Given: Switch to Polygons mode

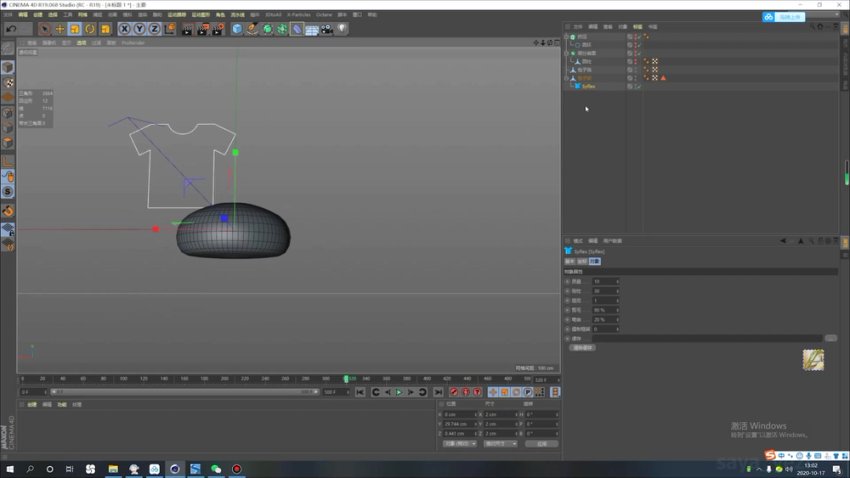Looking at the screenshot, I should pos(8,143).
